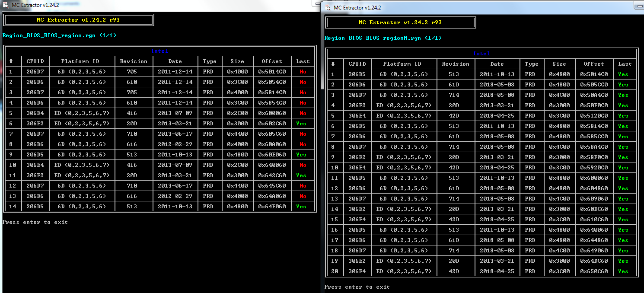Click offset 0x602C60 in left window
Viewport: 644px width, 293px height.
coord(272,124)
